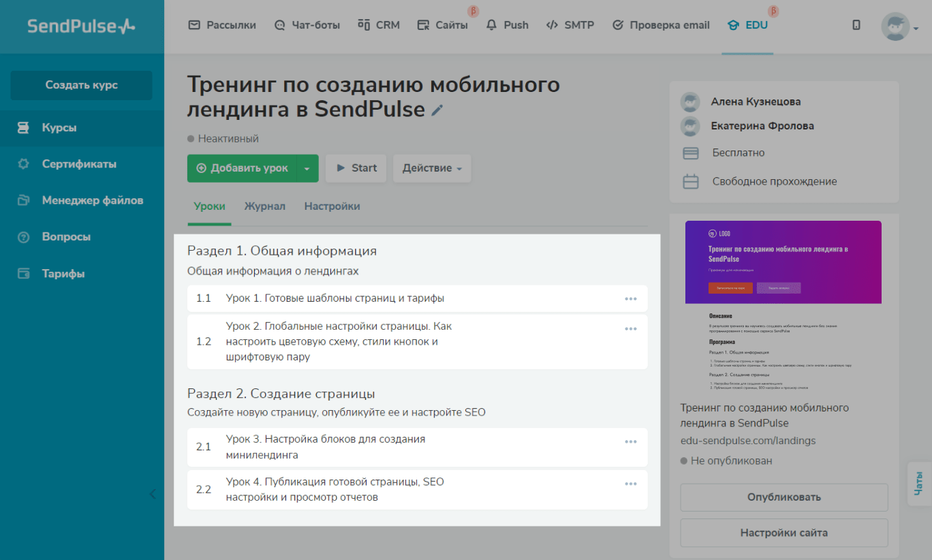Screen dimensions: 932x560
Task: Open Тарифы in the sidebar
Action: (63, 274)
